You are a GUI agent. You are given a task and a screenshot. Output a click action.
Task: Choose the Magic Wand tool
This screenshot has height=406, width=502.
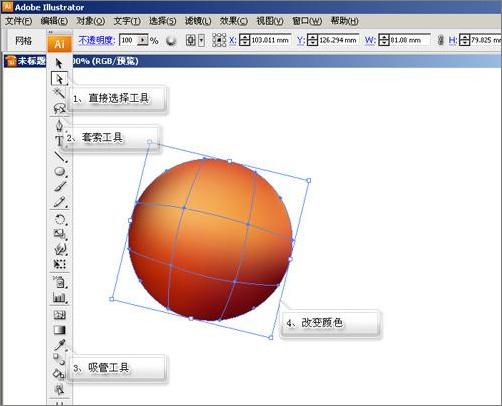click(x=59, y=93)
